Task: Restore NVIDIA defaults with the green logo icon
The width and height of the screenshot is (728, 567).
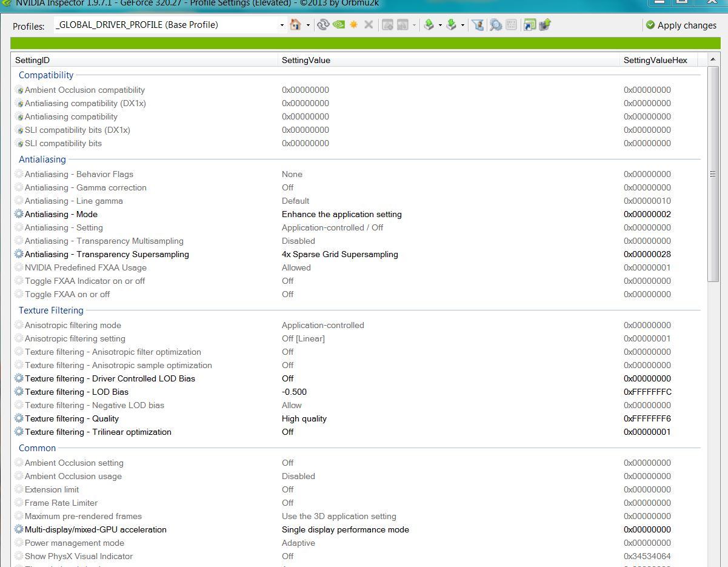Action: [339, 25]
